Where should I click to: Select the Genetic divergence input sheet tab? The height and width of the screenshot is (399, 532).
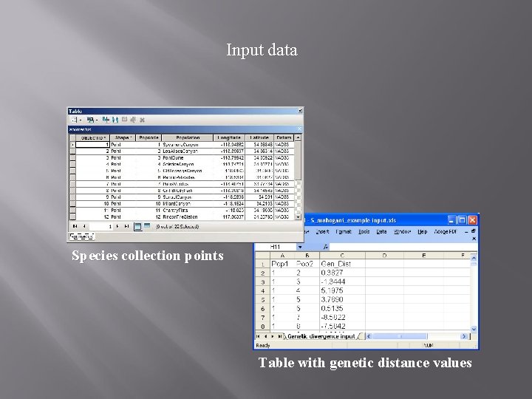point(321,336)
